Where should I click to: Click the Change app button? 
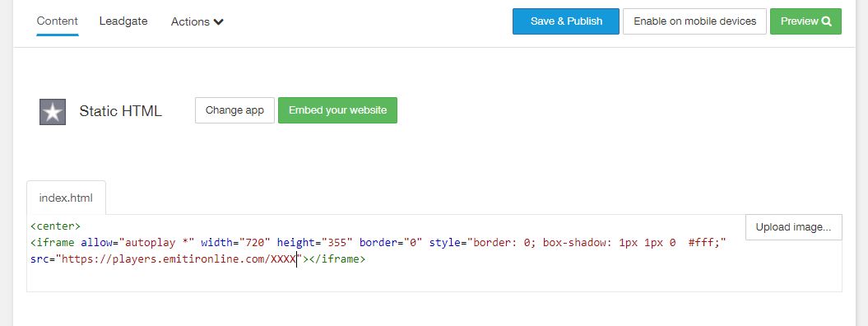[234, 110]
